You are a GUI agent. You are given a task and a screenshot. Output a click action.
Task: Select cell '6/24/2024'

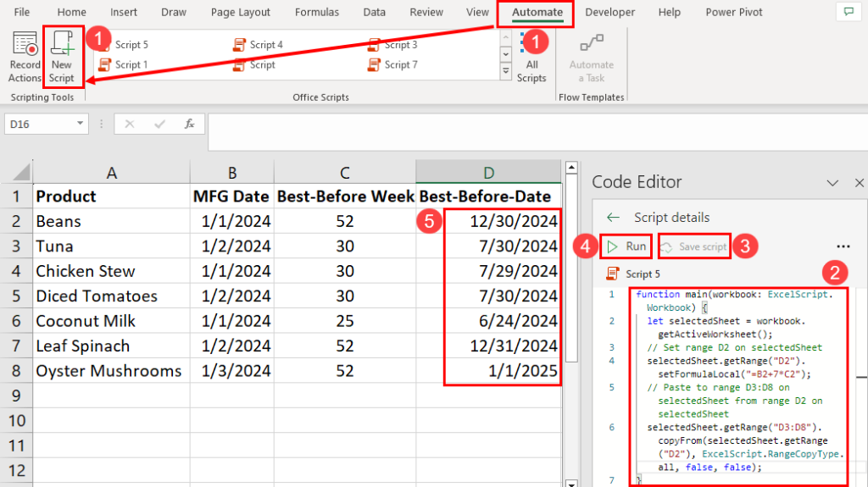488,321
